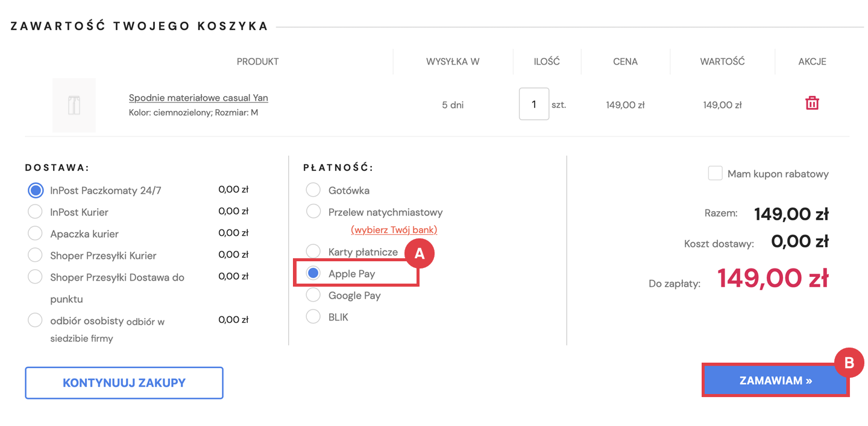Place order with ZAMAWIAM button
Screen dimensions: 868x426
(x=776, y=381)
